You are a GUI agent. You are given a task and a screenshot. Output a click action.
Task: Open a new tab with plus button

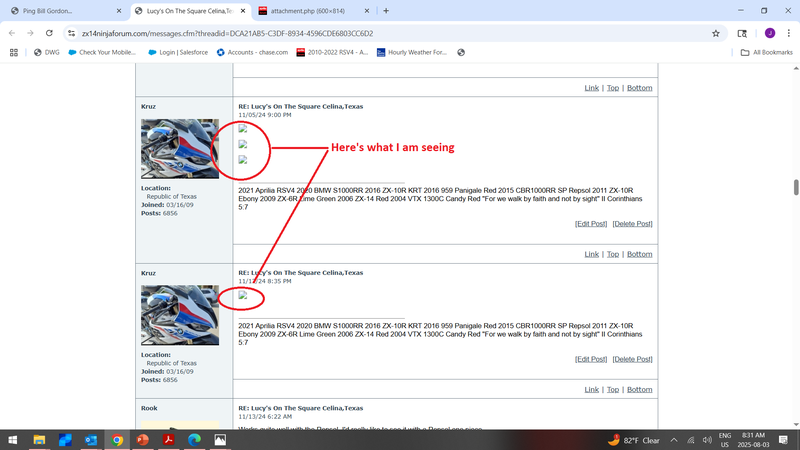click(x=386, y=11)
